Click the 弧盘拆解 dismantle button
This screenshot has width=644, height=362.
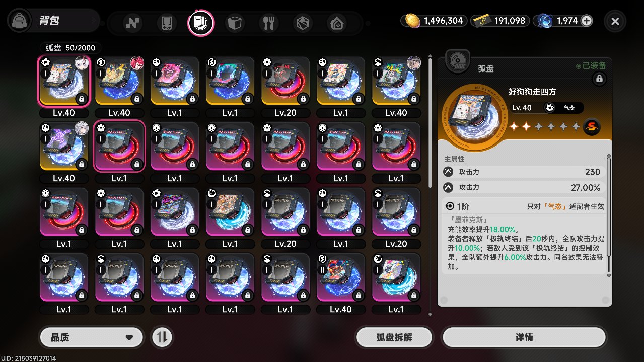(x=394, y=337)
